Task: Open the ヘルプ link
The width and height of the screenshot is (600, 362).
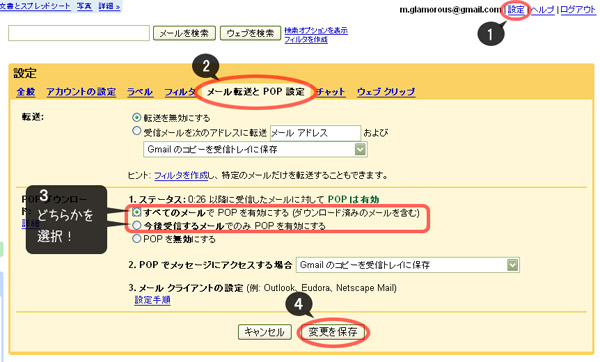Action: click(x=542, y=10)
